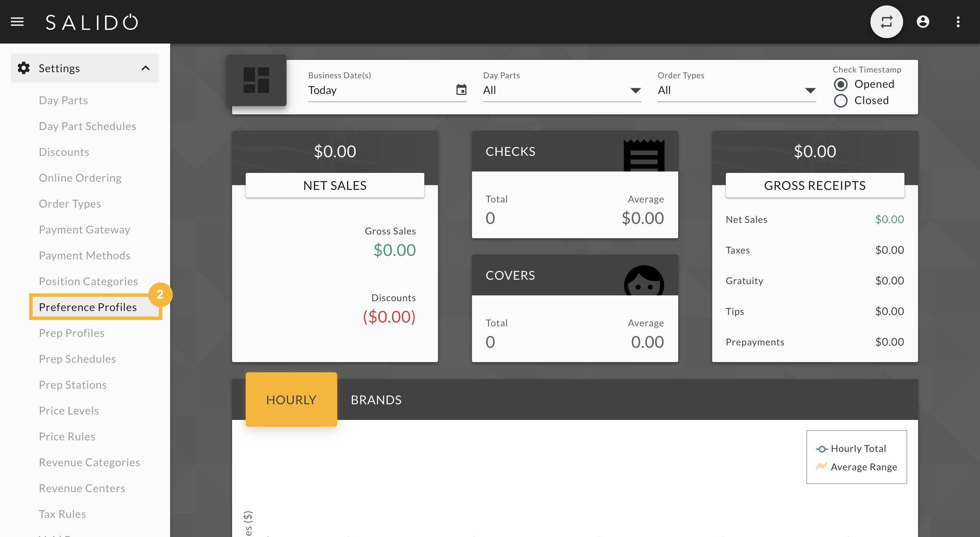The height and width of the screenshot is (537, 980).
Task: Click the Checks receipt icon
Action: 644,155
